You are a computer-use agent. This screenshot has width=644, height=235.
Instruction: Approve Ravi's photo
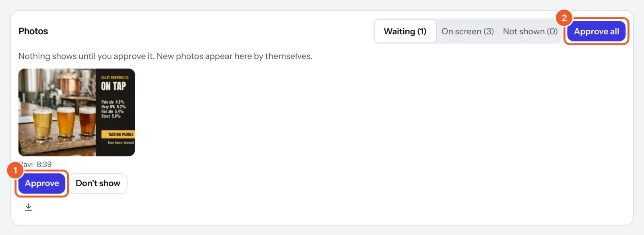42,183
